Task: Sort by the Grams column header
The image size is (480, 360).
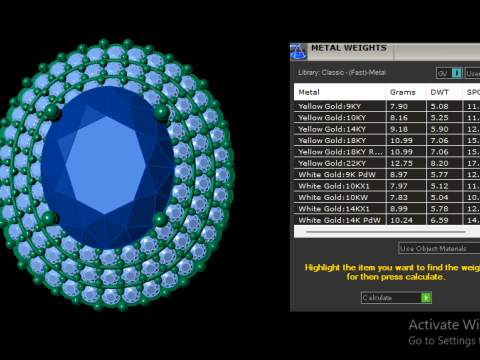Action: coord(406,92)
